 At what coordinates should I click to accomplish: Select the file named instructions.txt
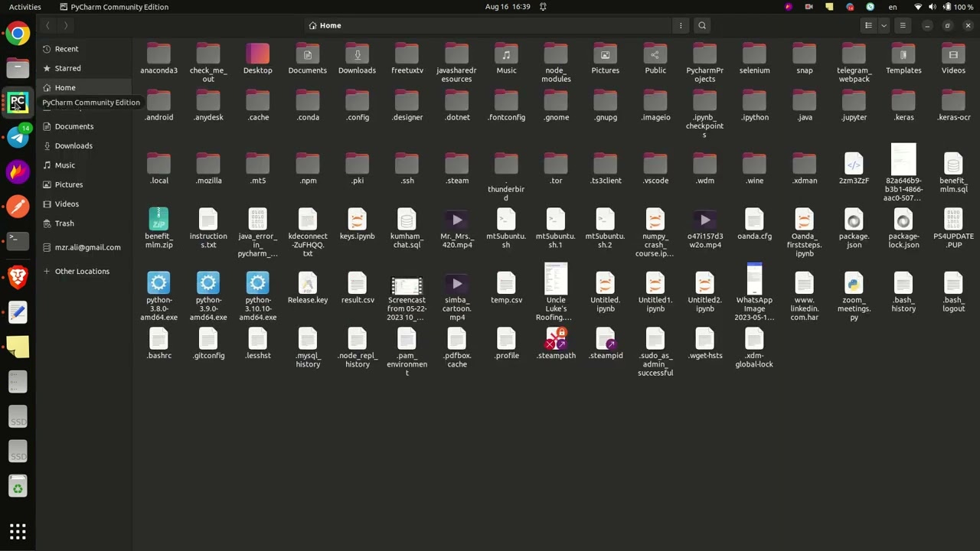coord(208,229)
